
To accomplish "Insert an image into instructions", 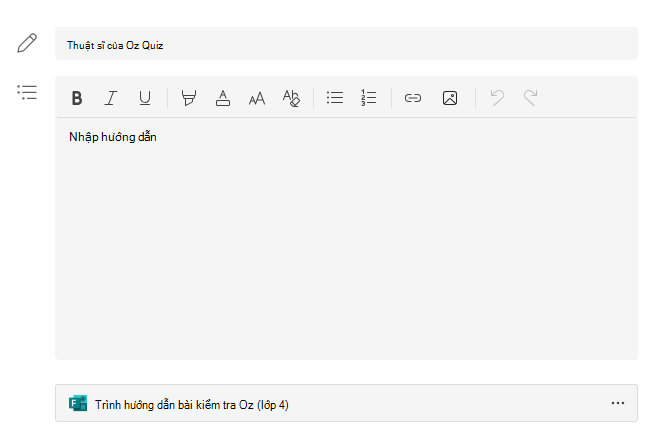I will tap(450, 98).
